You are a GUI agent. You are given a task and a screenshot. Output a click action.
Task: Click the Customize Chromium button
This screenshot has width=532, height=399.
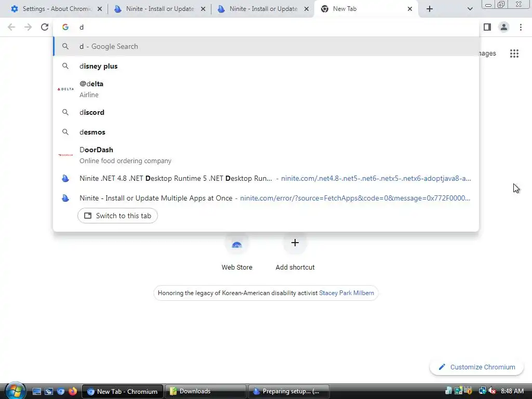pyautogui.click(x=477, y=367)
